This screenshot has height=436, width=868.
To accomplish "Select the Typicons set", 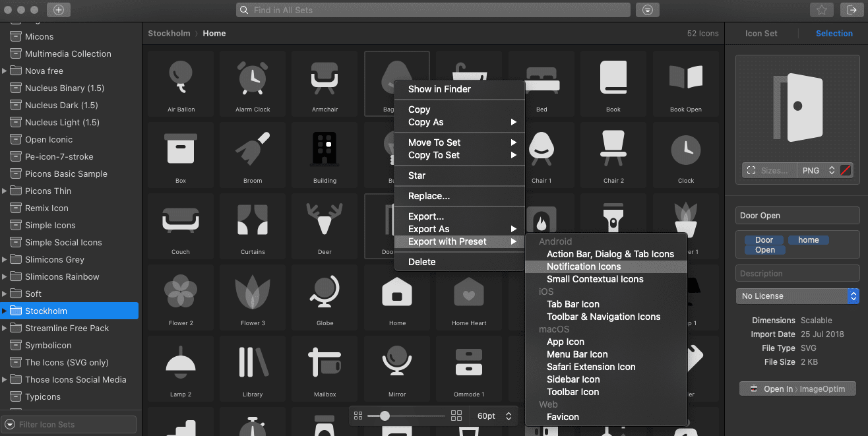I will click(70, 396).
